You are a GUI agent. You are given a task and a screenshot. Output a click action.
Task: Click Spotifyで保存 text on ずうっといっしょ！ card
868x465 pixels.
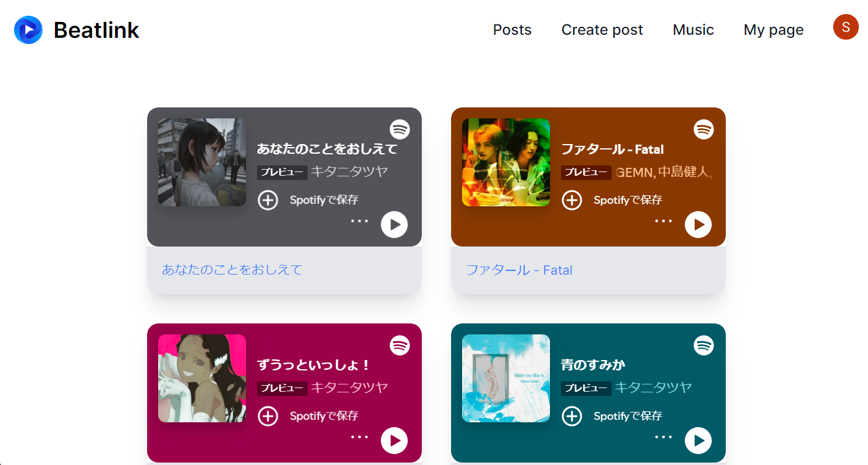pyautogui.click(x=324, y=416)
